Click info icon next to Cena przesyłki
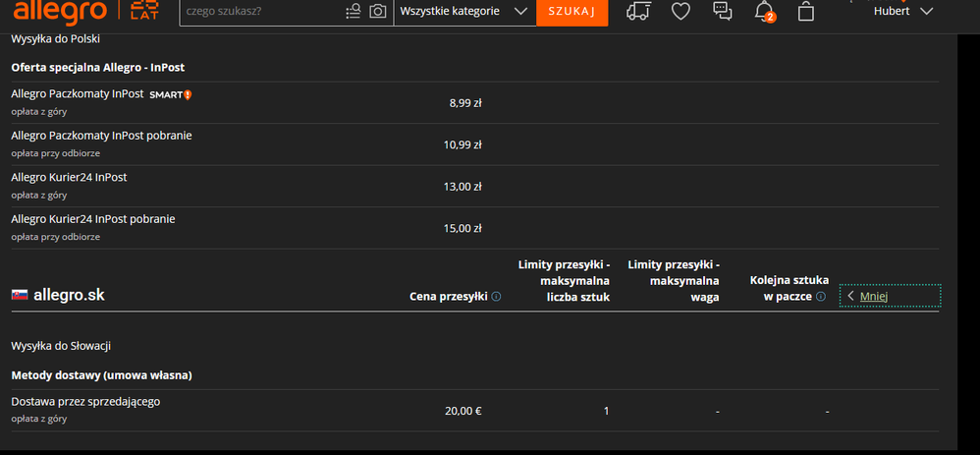Viewport: 980px width, 455px height. tap(496, 297)
